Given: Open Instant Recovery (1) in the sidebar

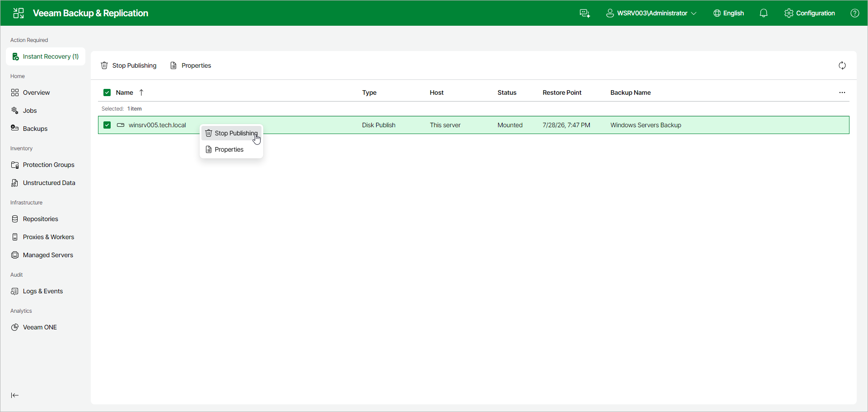Looking at the screenshot, I should pyautogui.click(x=46, y=56).
